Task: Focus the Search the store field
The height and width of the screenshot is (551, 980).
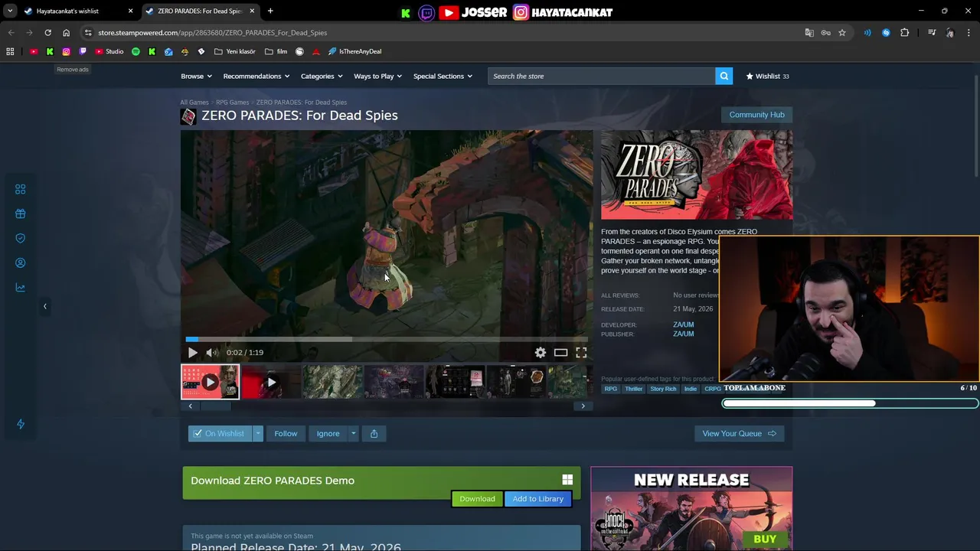Action: 601,76
